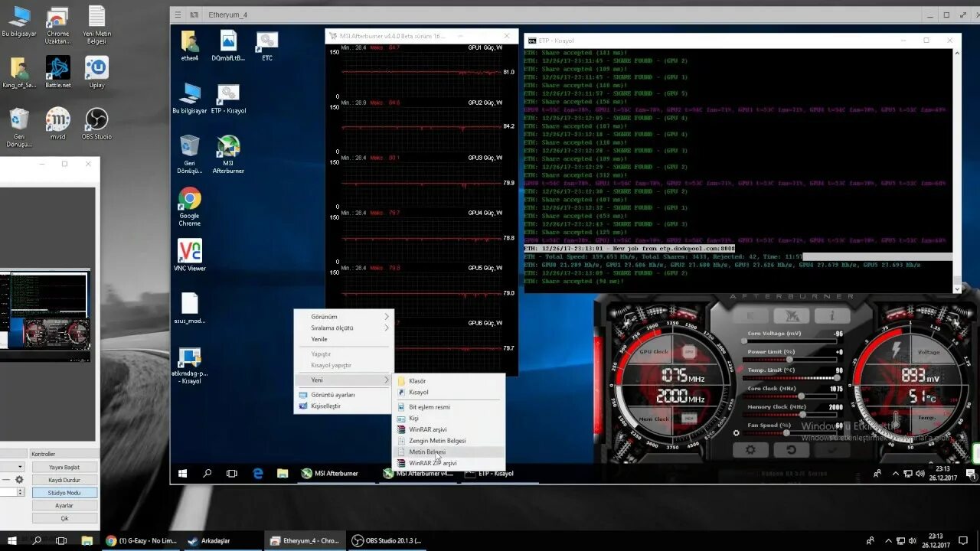Open OBS source settings gear
The image size is (980, 551).
pyautogui.click(x=19, y=480)
